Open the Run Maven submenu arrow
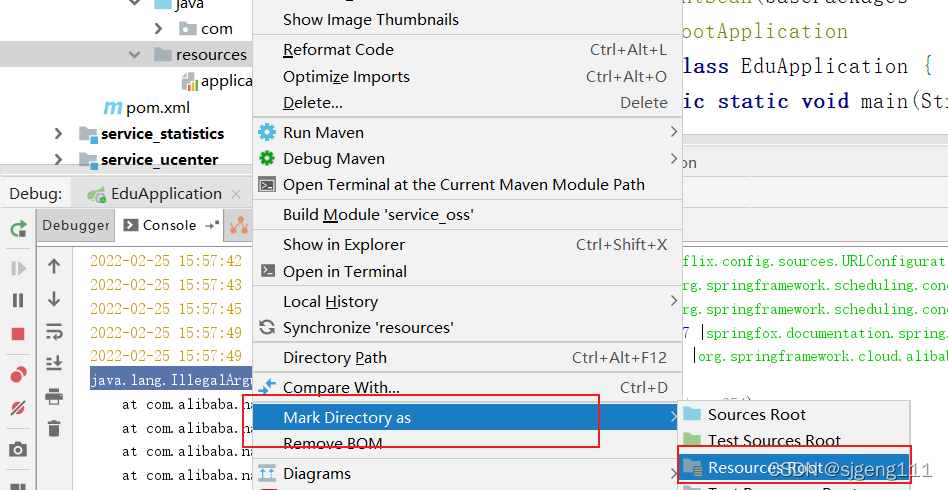The image size is (948, 490). click(x=674, y=132)
